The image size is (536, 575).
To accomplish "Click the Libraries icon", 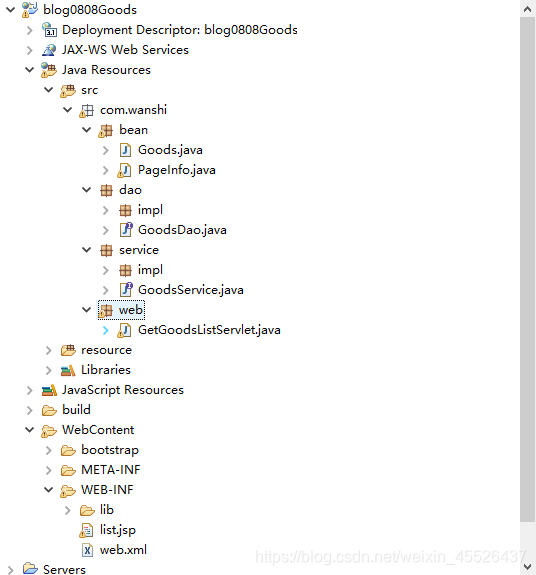I will pyautogui.click(x=68, y=370).
